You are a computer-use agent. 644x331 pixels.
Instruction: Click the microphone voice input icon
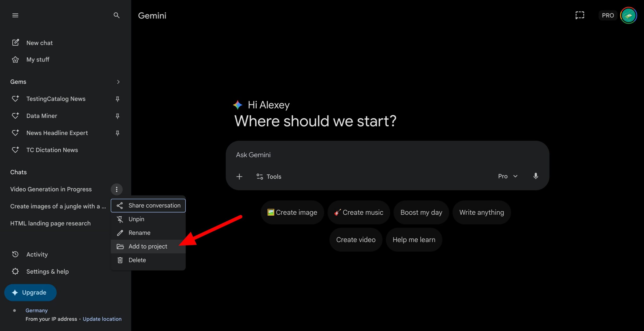click(536, 176)
